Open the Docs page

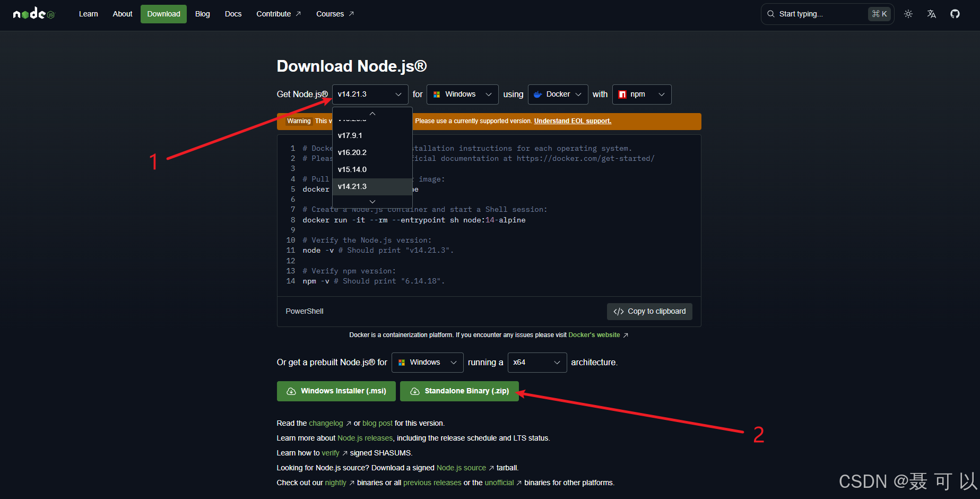point(233,14)
